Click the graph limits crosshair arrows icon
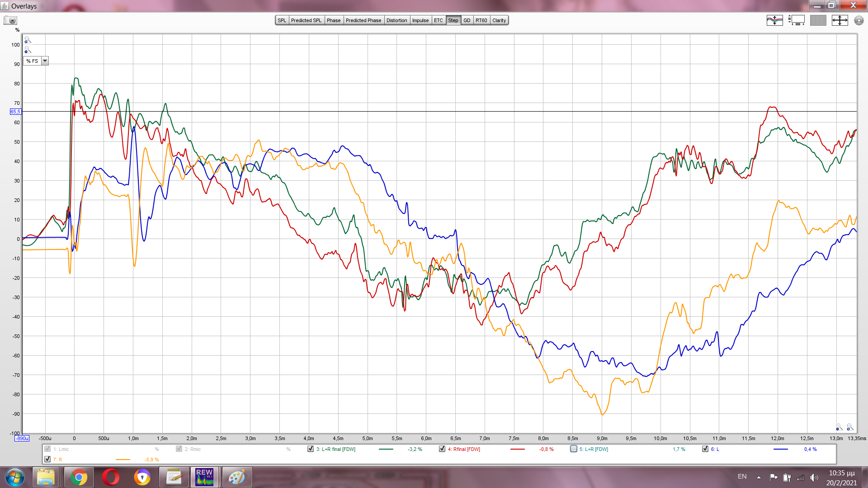 tap(840, 20)
